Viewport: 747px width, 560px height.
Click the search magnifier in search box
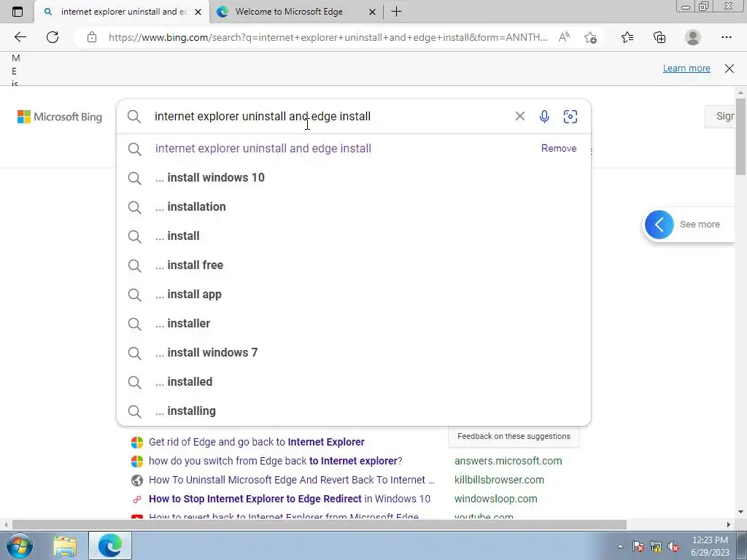tap(134, 116)
